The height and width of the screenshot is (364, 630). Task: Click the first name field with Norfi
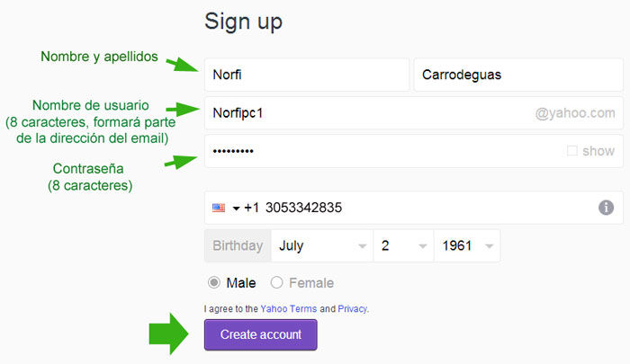pyautogui.click(x=306, y=75)
